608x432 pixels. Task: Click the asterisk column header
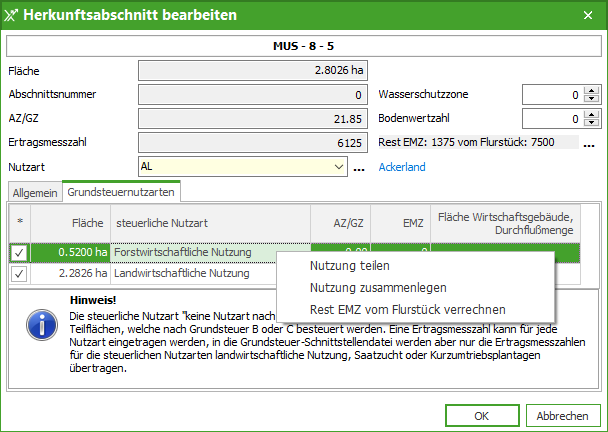[20, 223]
